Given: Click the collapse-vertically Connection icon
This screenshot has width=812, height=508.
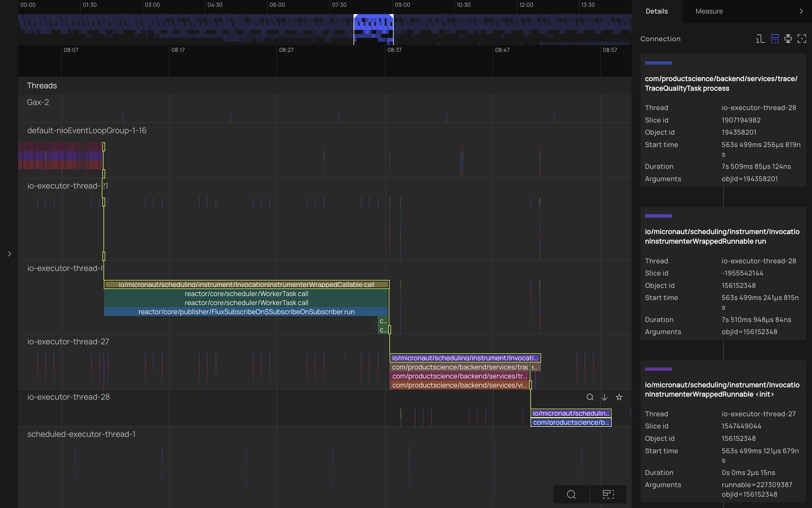Looking at the screenshot, I should 788,39.
